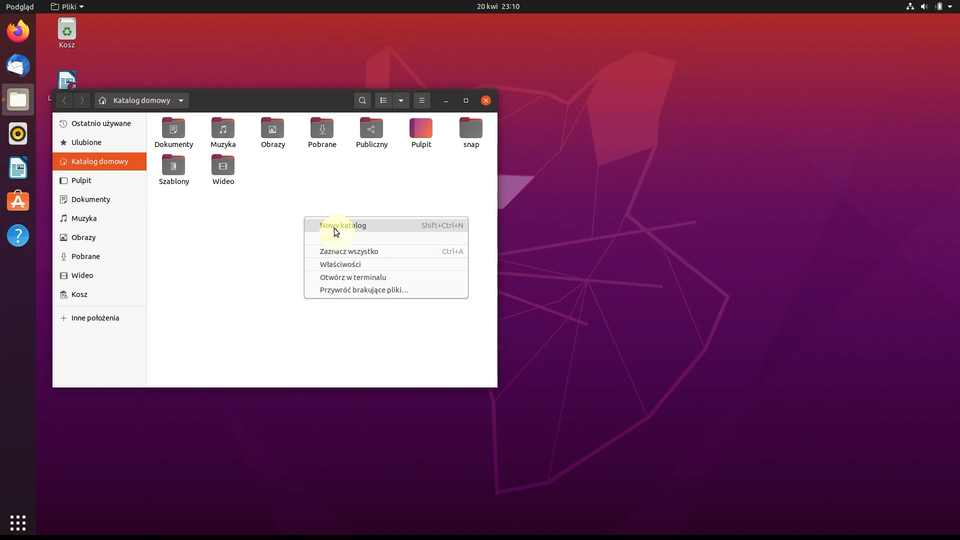The image size is (960, 540).
Task: Open the Dokumenty folder icon
Action: [x=173, y=128]
